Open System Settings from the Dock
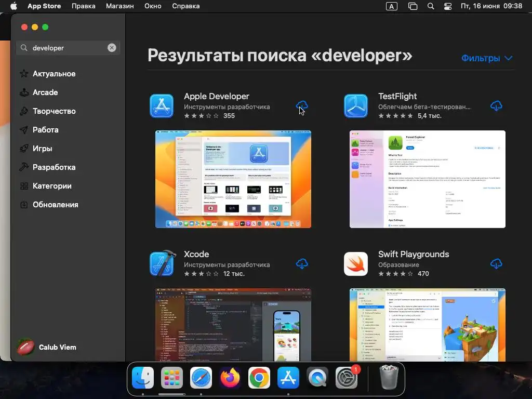This screenshot has width=532, height=399. pos(347,378)
